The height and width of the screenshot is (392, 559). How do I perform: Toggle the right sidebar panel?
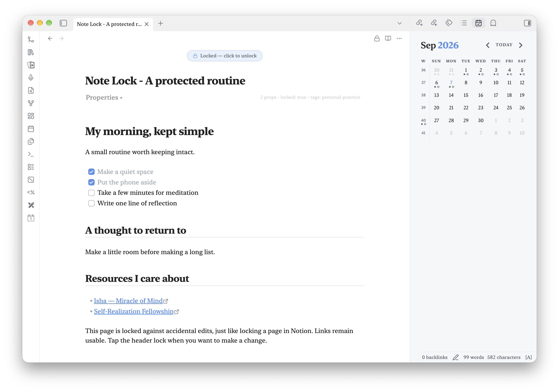point(527,23)
